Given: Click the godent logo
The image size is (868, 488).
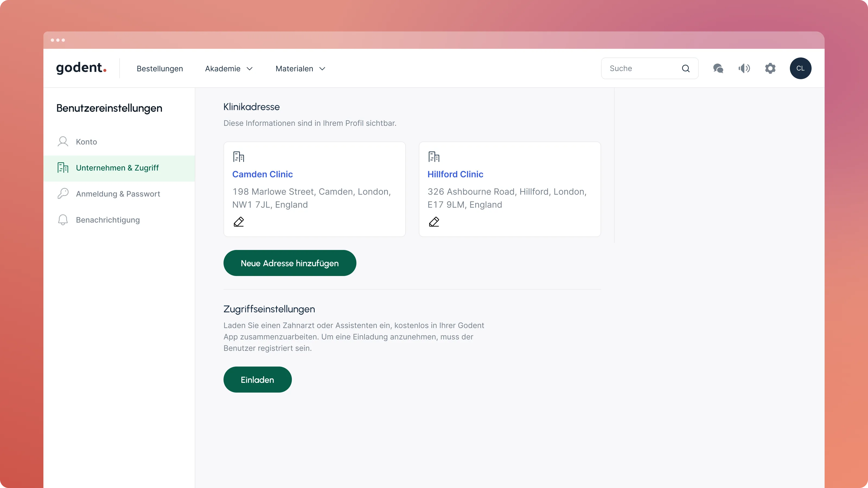Looking at the screenshot, I should 81,68.
